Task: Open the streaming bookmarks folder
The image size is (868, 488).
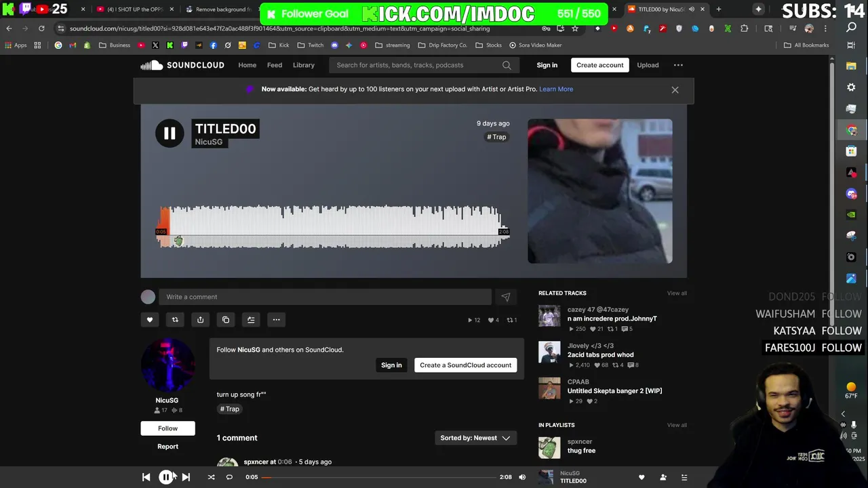Action: tap(392, 45)
